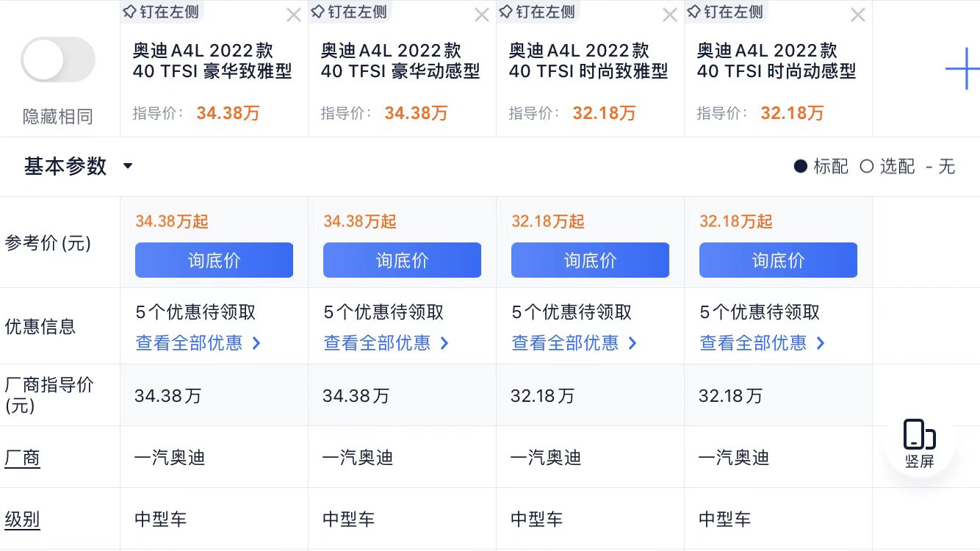Viewport: 980px width, 551px height.
Task: Remove the 时尚动感型 column with X
Action: tap(857, 15)
